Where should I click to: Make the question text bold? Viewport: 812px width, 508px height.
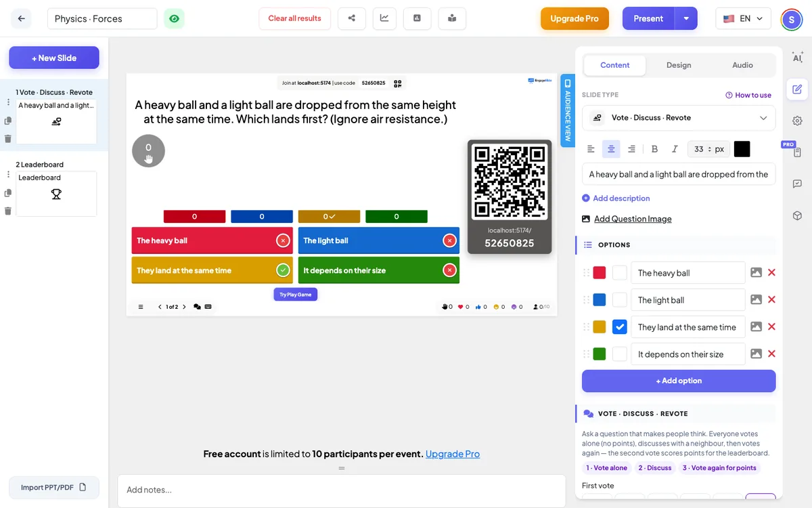(x=654, y=149)
